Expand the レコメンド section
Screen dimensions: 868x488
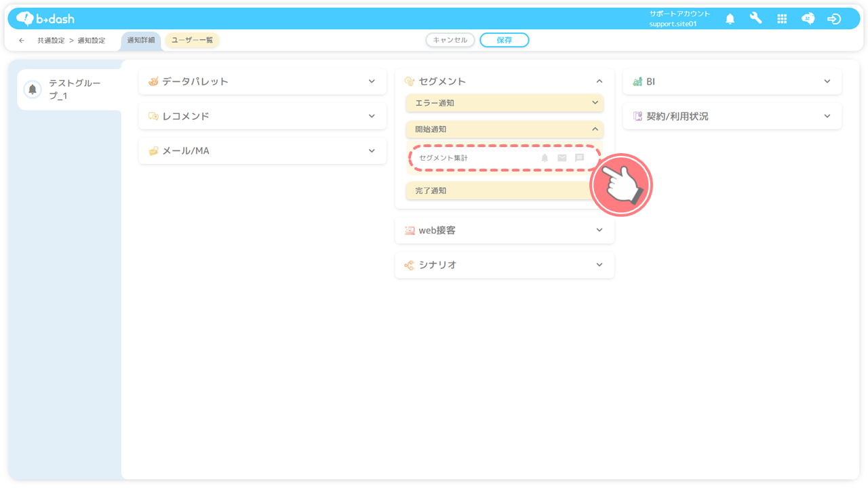click(372, 116)
